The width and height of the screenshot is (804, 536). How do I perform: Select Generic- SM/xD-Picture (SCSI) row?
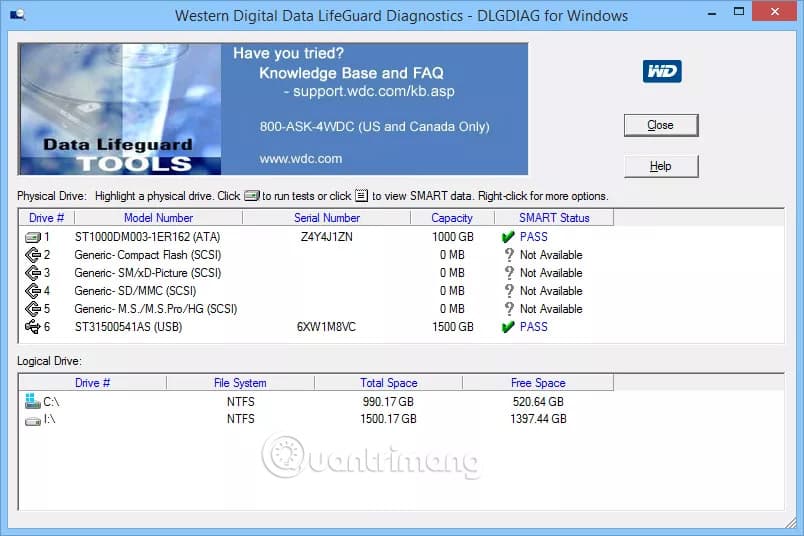[148, 273]
